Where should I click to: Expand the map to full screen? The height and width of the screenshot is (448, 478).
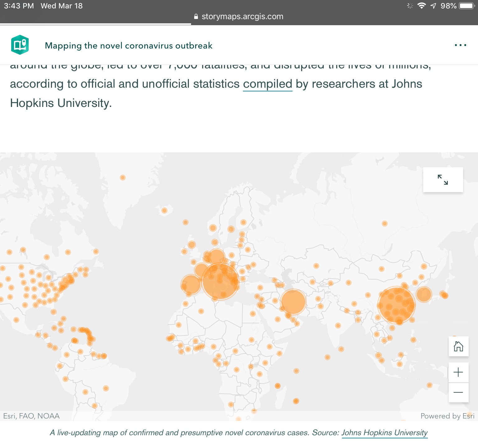click(x=443, y=180)
